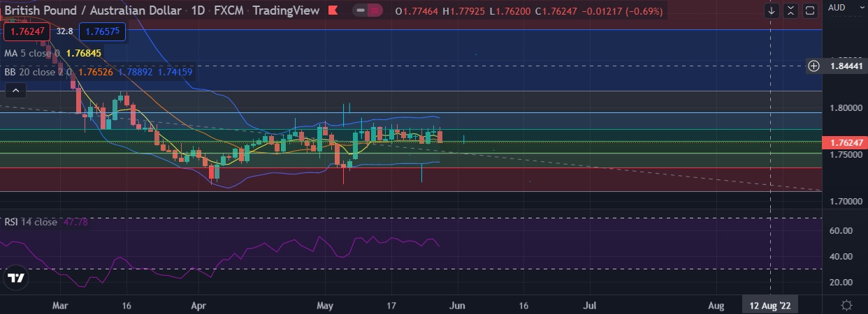Screen dimensions: 868x314
Task: Click the MA value 1.76845
Action: coord(84,53)
